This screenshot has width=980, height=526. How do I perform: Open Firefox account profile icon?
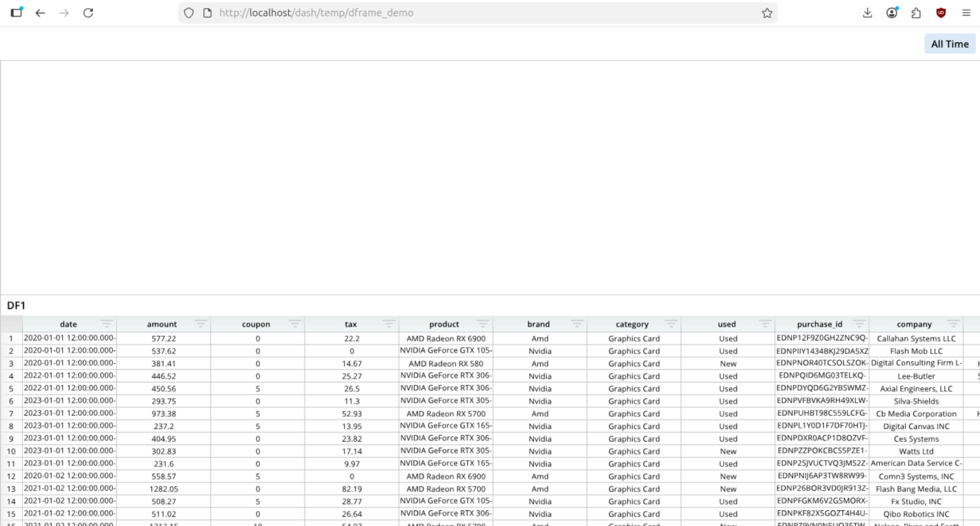coord(892,13)
